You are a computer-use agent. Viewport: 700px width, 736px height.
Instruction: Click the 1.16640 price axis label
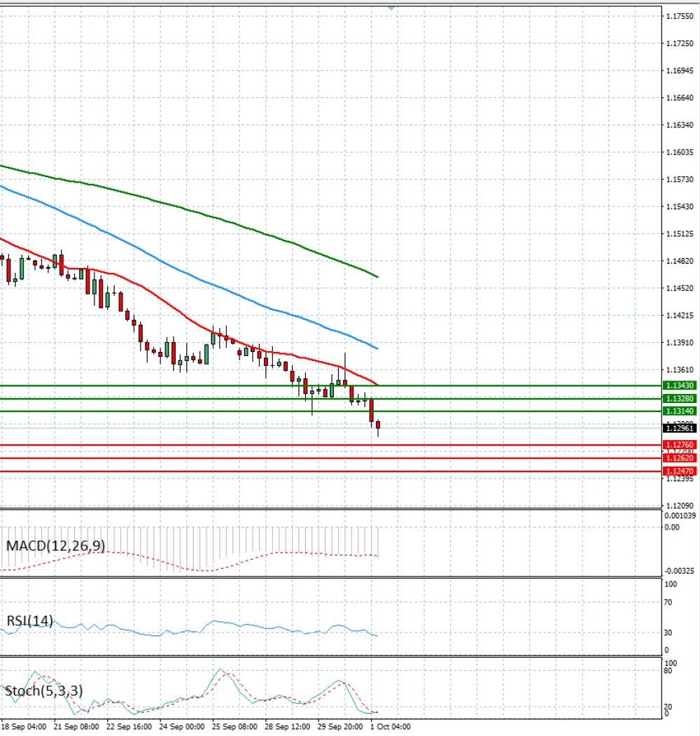point(680,98)
